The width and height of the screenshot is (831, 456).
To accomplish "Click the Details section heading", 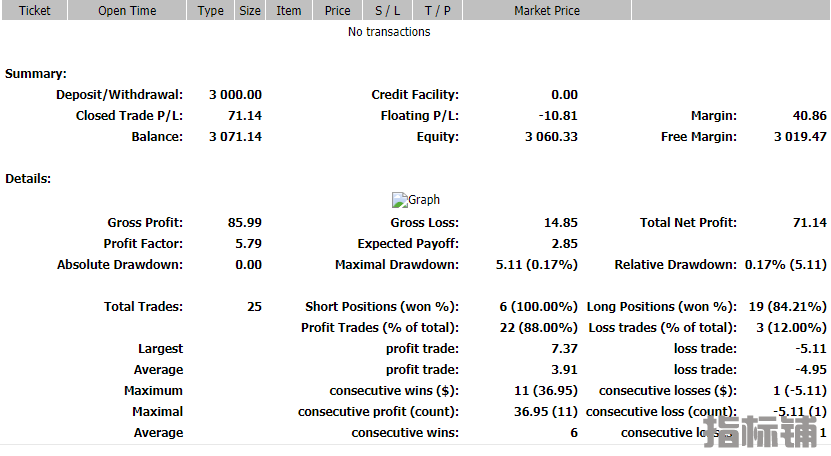I will pyautogui.click(x=28, y=179).
